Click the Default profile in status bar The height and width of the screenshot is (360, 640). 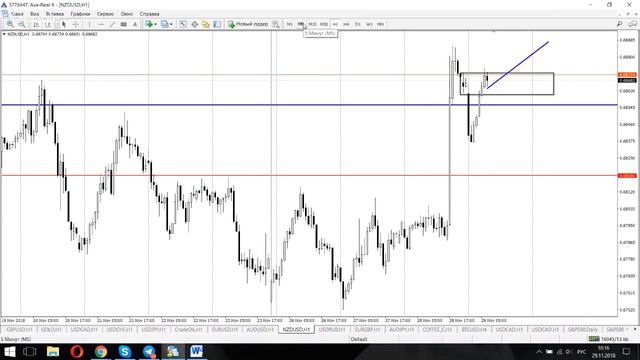coord(359,339)
